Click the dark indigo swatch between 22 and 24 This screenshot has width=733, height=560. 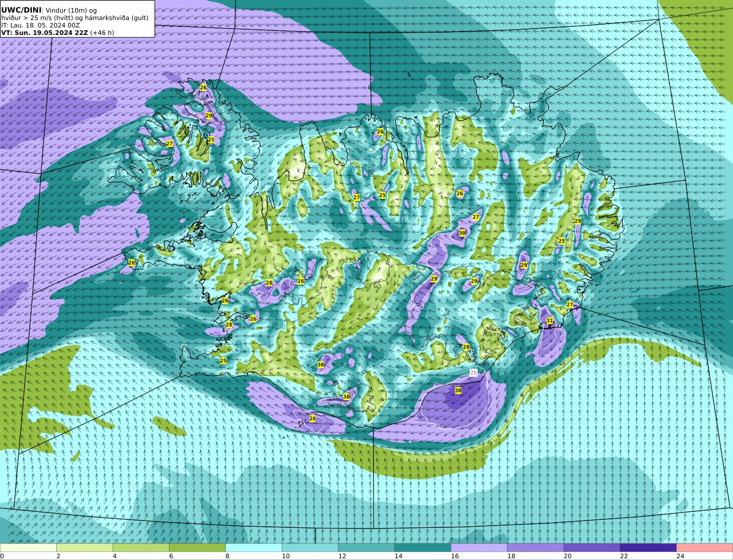click(648, 547)
